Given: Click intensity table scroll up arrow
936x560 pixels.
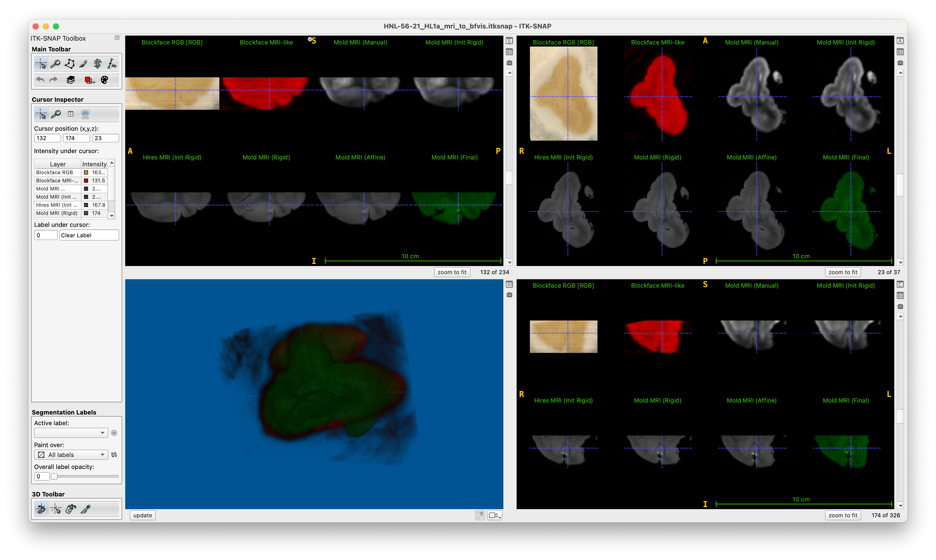Looking at the screenshot, I should 112,162.
